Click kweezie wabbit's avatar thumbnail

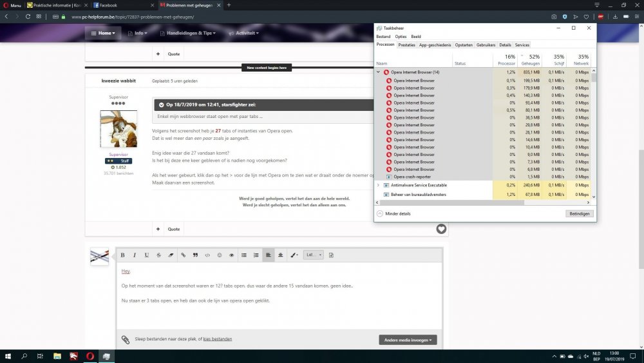118,129
